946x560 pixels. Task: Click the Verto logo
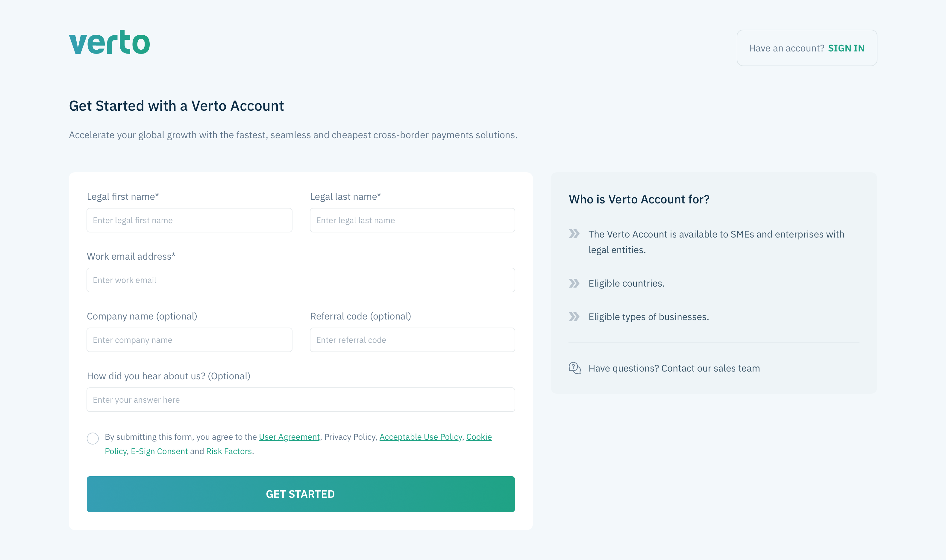tap(110, 42)
